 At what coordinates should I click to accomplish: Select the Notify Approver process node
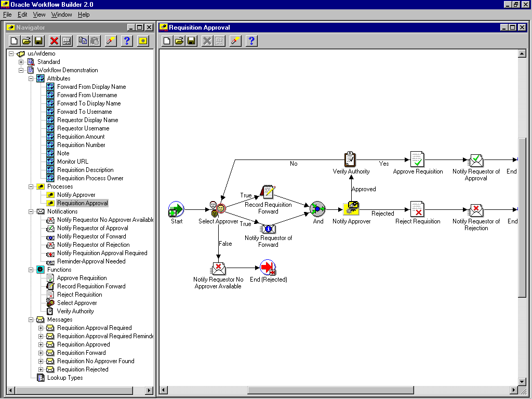351,209
